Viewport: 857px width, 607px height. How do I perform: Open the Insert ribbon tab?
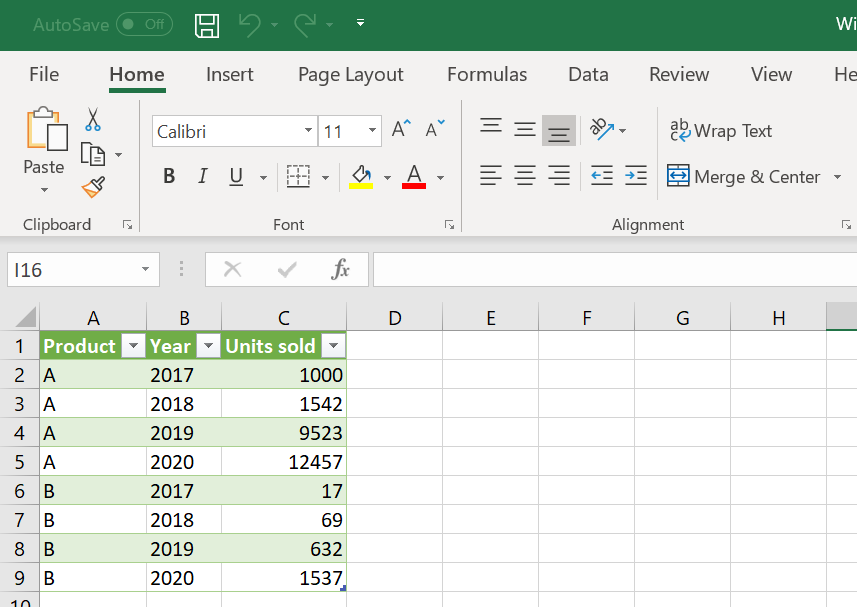coord(230,75)
